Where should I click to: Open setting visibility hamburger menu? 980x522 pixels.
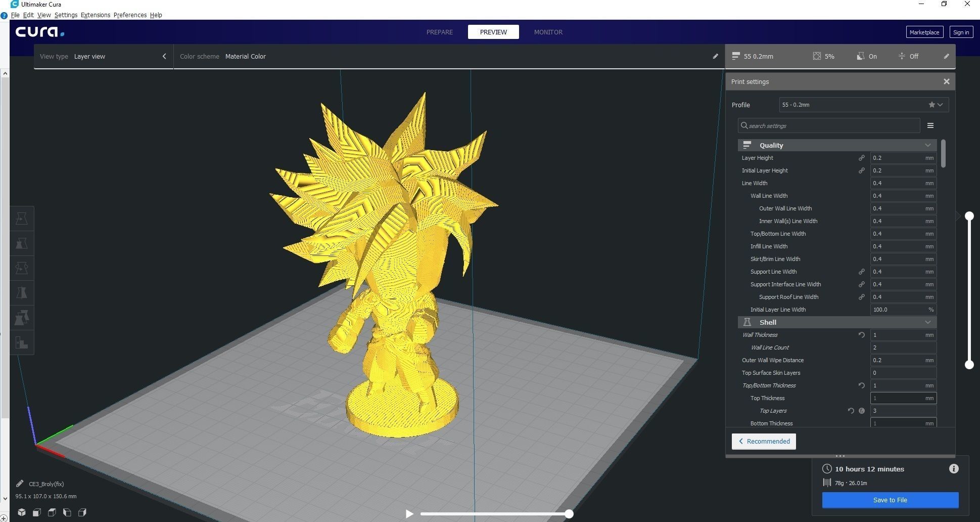pyautogui.click(x=930, y=125)
